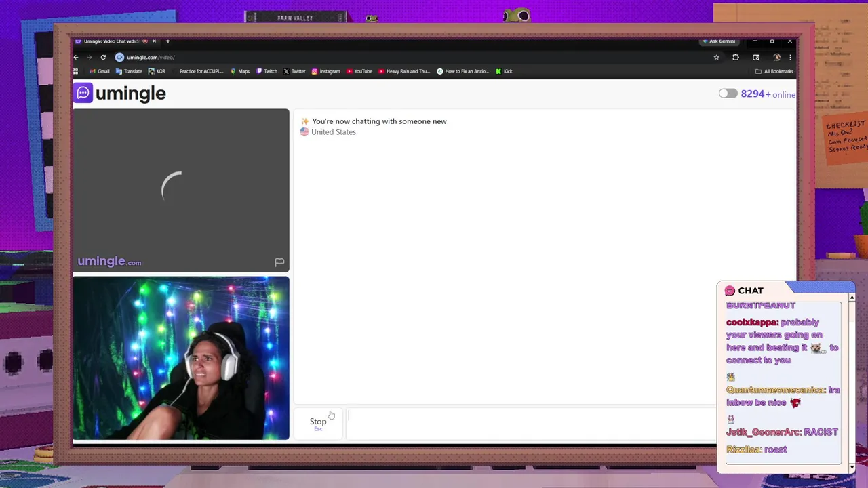Click Jstik_GoonerArc's chat message
The height and width of the screenshot is (488, 868).
782,432
